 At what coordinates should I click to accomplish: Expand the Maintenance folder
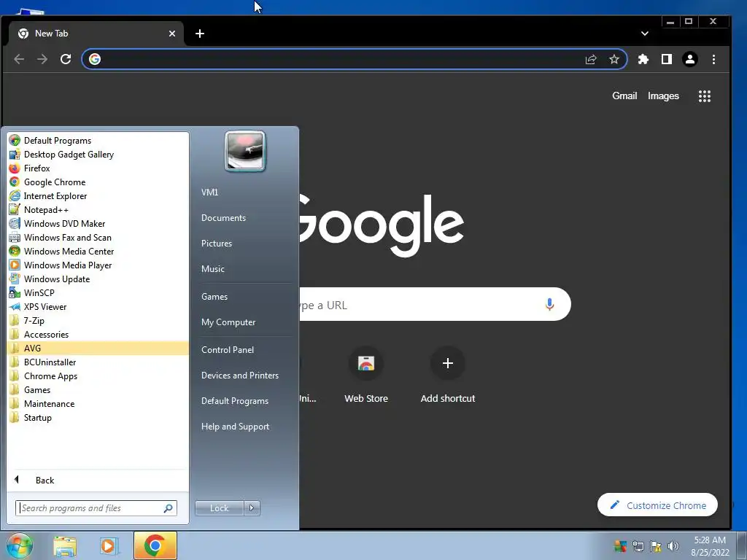[x=98, y=403]
